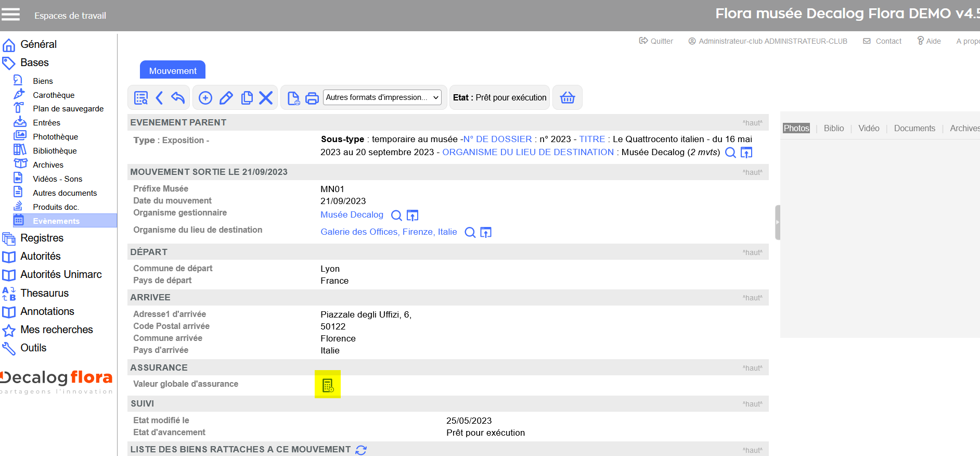Go to previous record arrow
Viewport: 980px width, 456px height.
[x=160, y=98]
